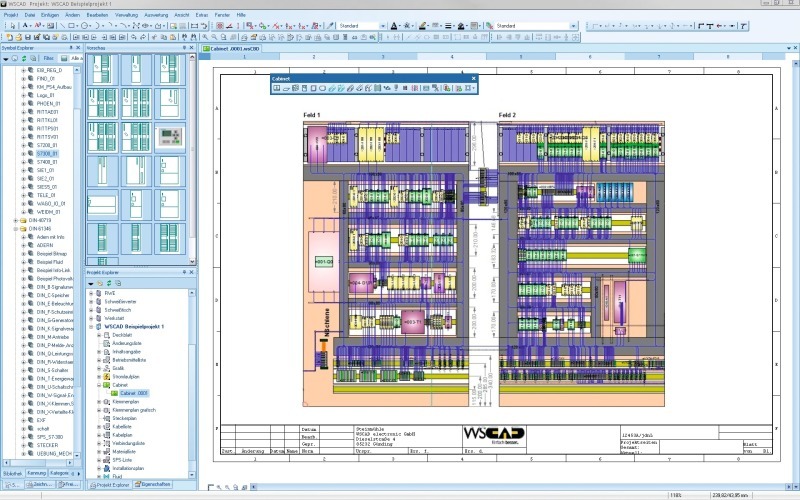
Task: Click the red left arrow icon in right toolbar
Action: point(719,26)
